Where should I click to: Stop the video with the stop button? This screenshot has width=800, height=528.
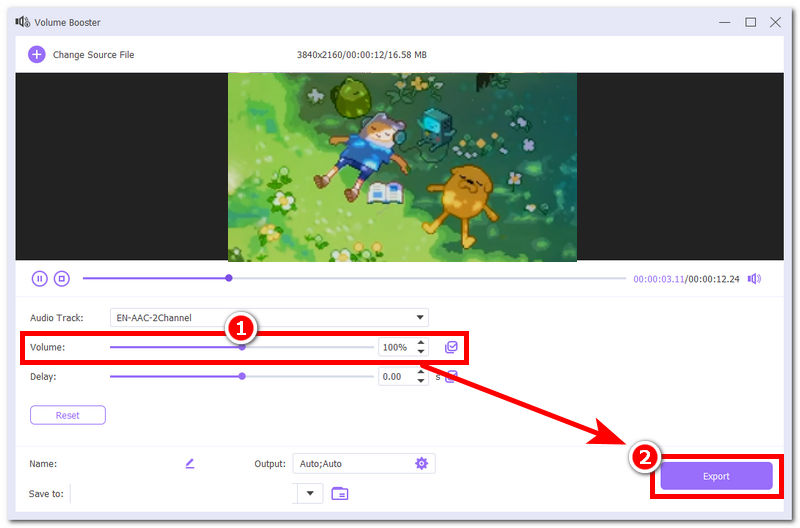point(62,279)
